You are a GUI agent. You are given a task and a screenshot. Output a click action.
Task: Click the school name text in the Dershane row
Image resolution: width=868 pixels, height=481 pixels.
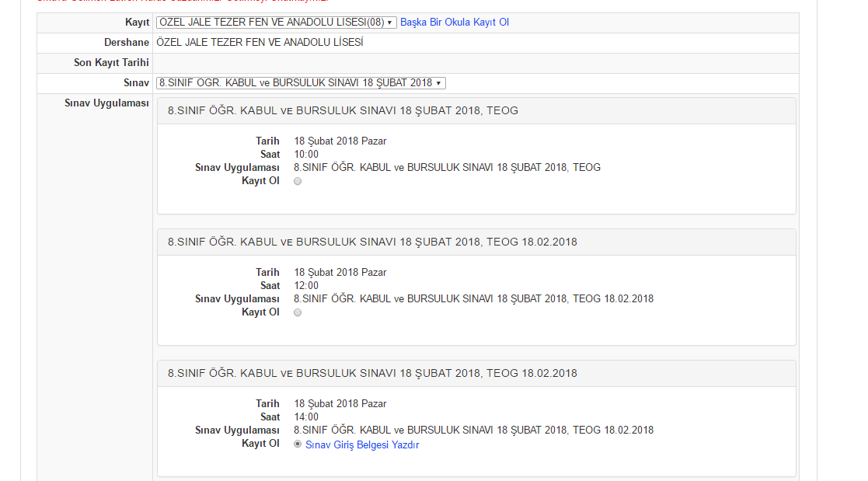click(260, 43)
